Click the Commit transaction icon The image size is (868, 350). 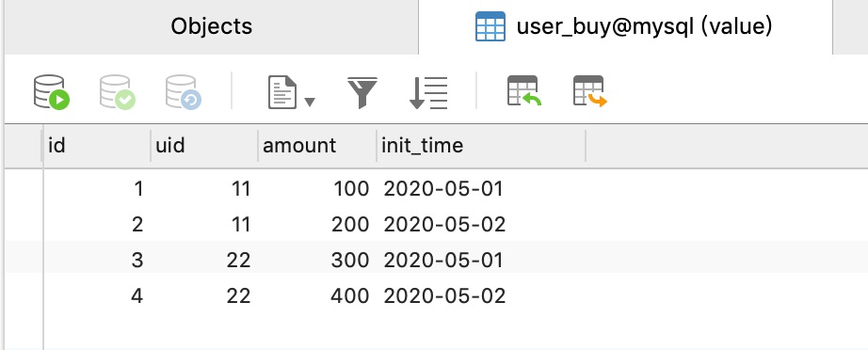click(x=118, y=92)
